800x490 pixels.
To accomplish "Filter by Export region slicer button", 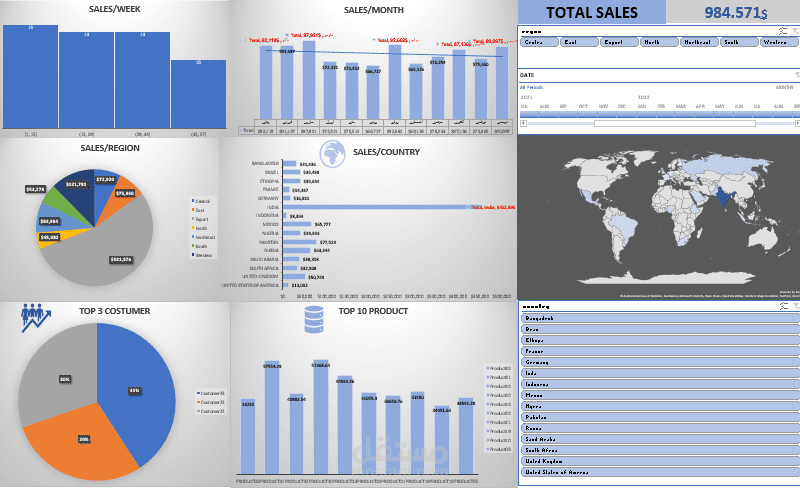I will point(619,42).
